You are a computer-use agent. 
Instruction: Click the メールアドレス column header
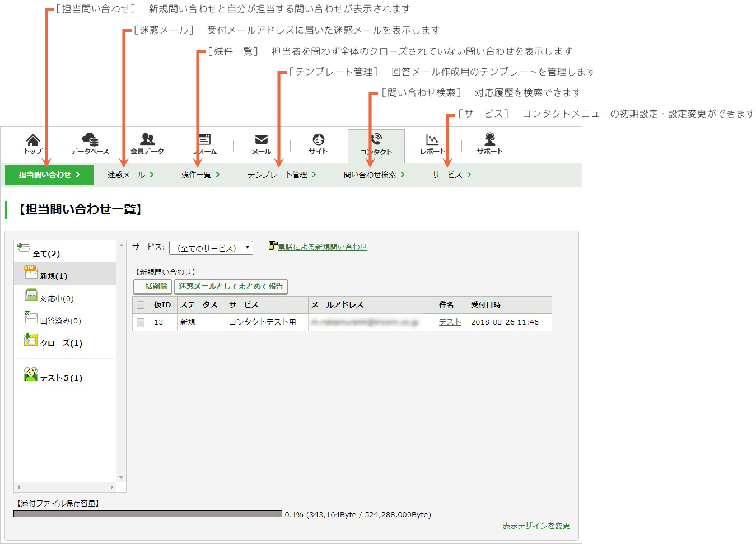tap(372, 305)
